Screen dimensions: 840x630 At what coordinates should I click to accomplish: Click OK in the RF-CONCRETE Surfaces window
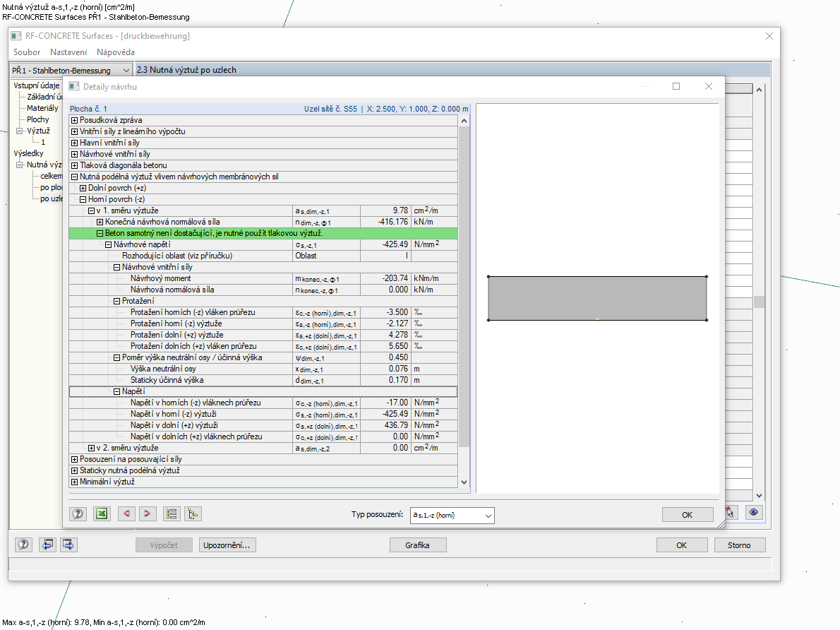pos(681,545)
